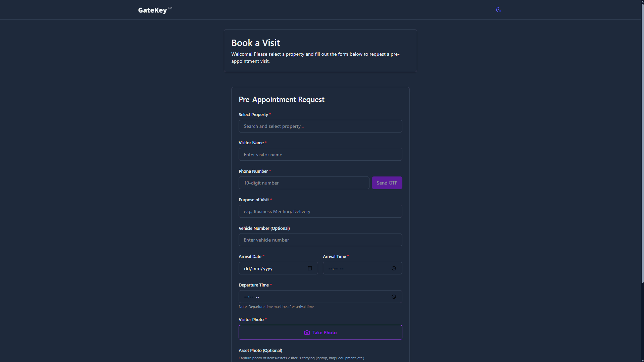
Task: Click the clock icon in Arrival Time
Action: pyautogui.click(x=394, y=268)
